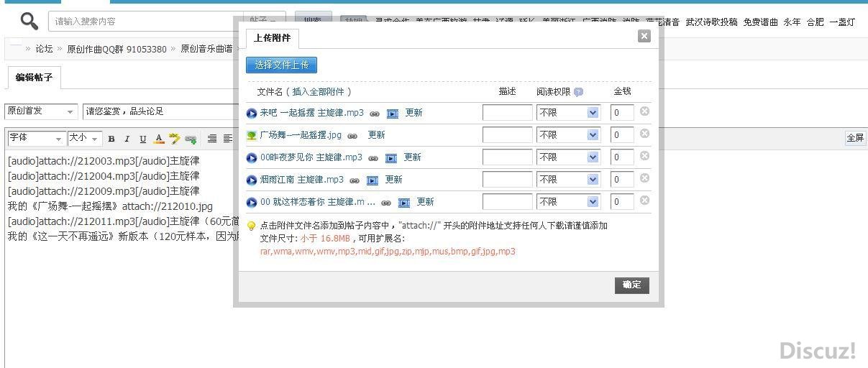
Task: Click the media icon next to 烟雨江南 主旋律.mp3
Action: pos(373,180)
